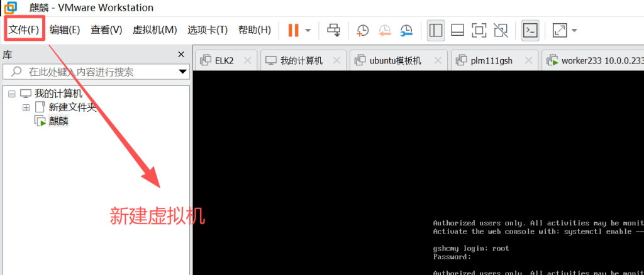
Task: Expand the 新建文件夹 tree node
Action: (26, 107)
